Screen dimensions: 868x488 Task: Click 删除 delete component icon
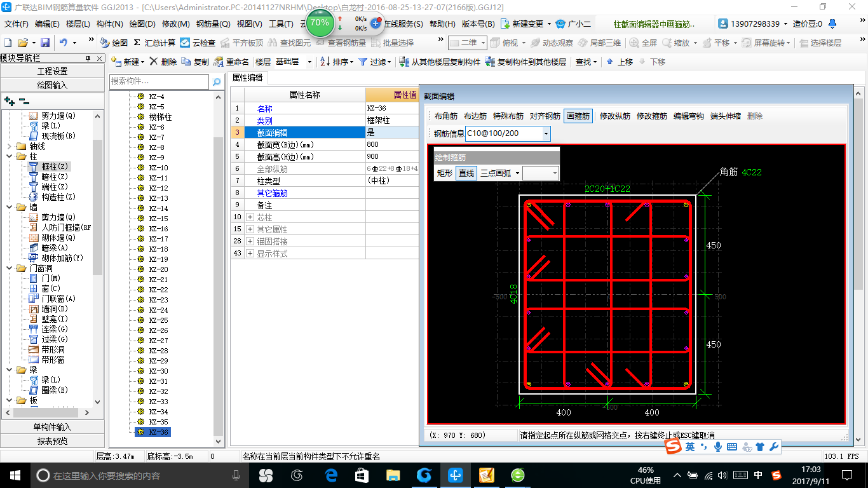(163, 62)
